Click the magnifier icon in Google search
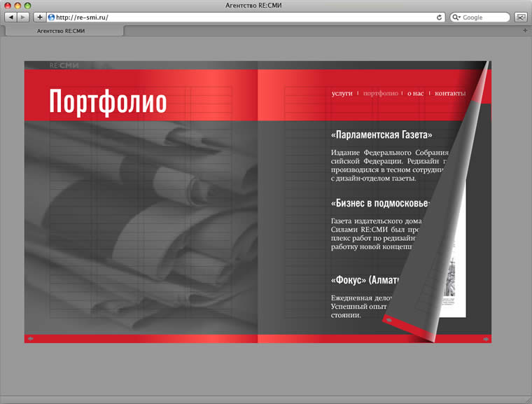This screenshot has height=404, width=532. pyautogui.click(x=456, y=17)
